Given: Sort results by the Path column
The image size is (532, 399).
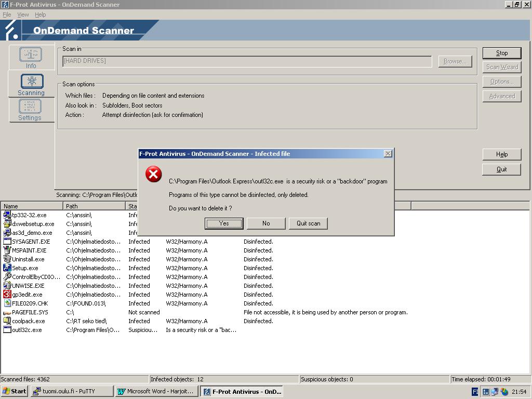Looking at the screenshot, I should [95, 206].
